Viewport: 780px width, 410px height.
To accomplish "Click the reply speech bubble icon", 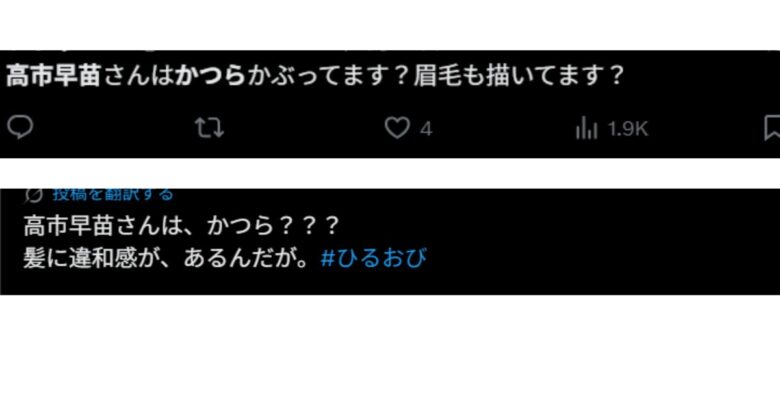I will (x=20, y=127).
